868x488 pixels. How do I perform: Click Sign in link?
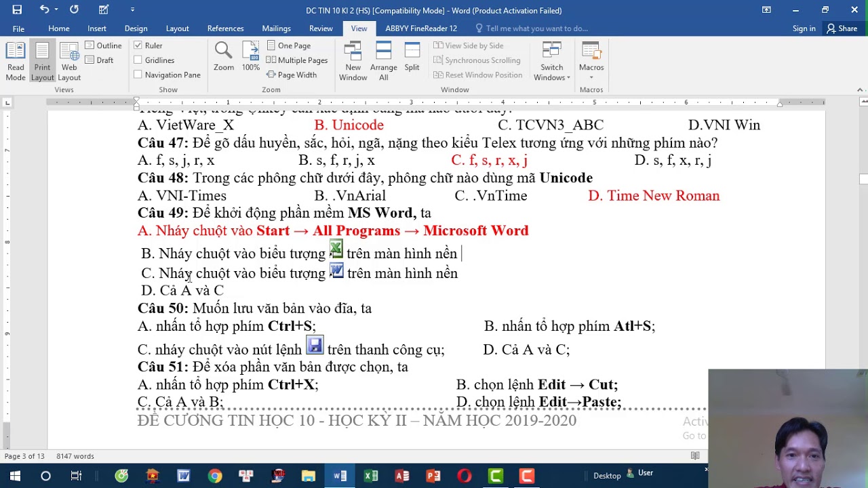804,28
